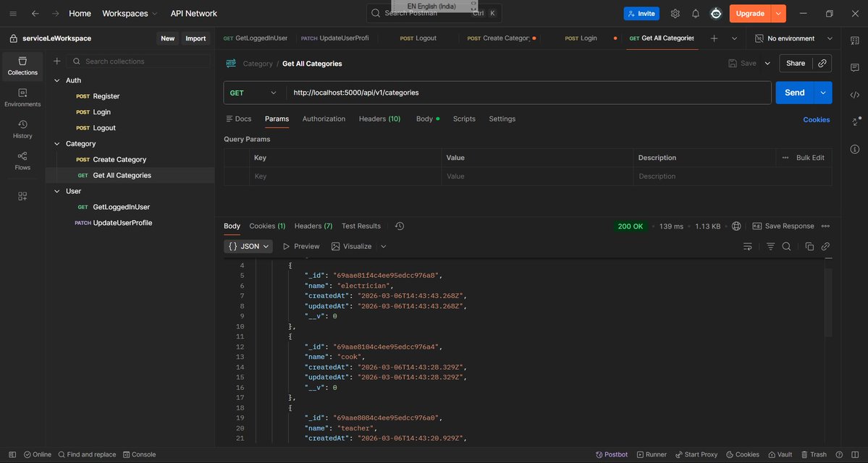Screen dimensions: 868x463
Task: Open the Flows sidebar panel
Action: pyautogui.click(x=22, y=161)
